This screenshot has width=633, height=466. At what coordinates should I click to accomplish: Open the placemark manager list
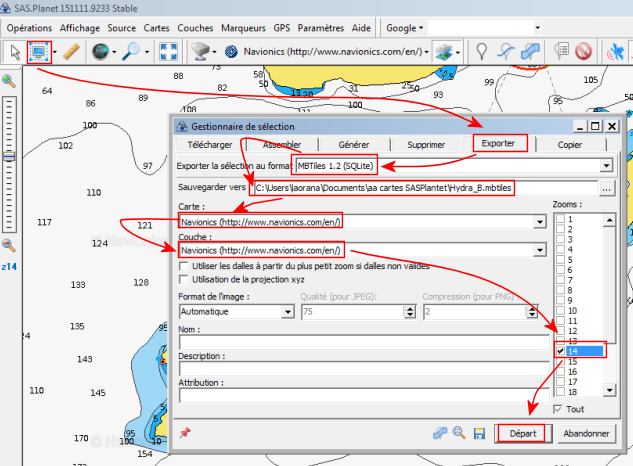pos(561,51)
